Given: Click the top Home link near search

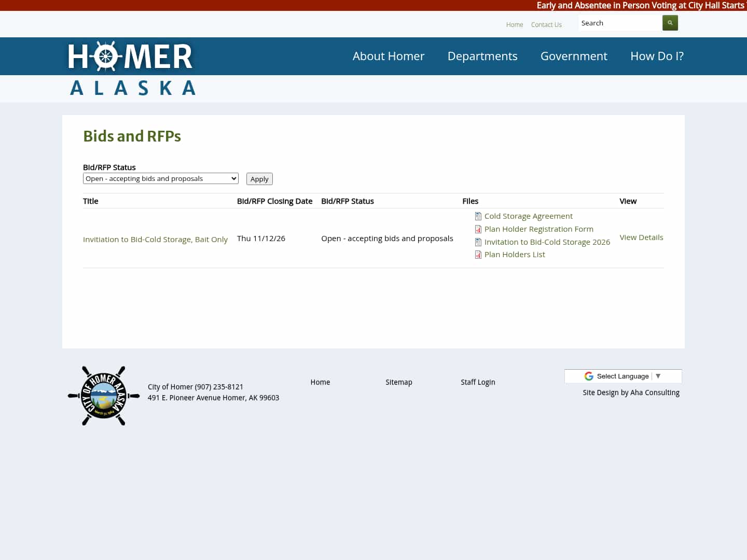Looking at the screenshot, I should point(515,25).
